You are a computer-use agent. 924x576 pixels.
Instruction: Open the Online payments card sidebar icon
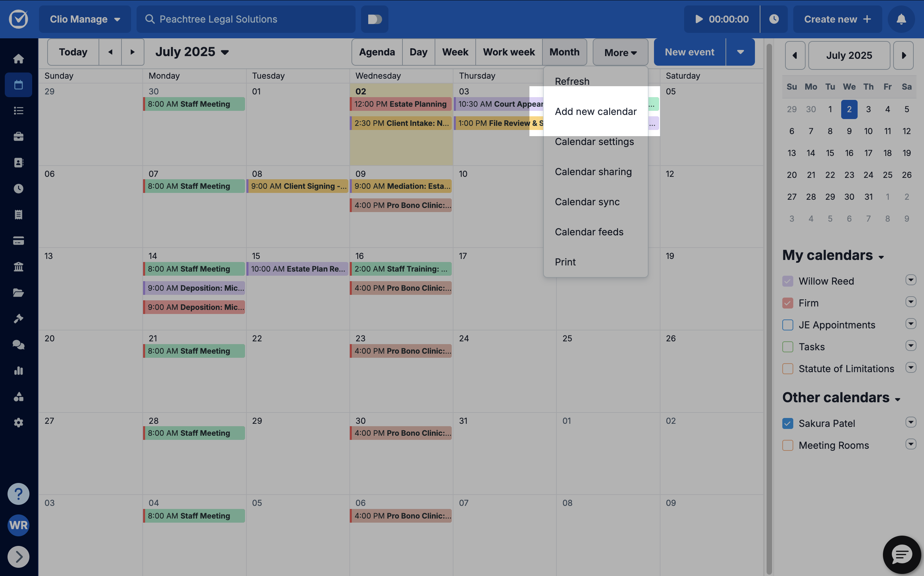click(18, 240)
